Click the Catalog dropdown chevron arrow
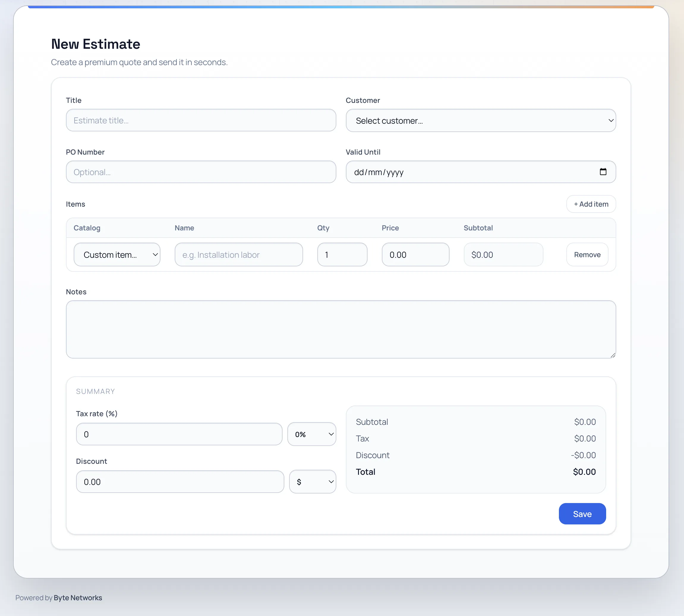 (x=155, y=254)
